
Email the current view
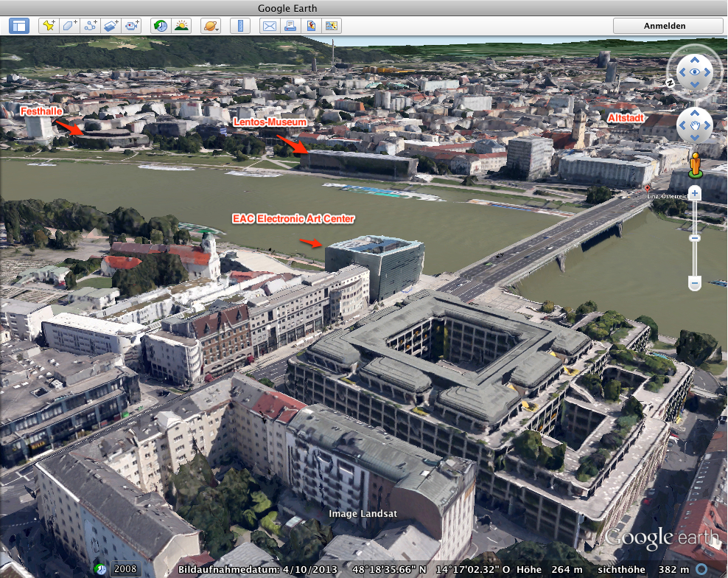pyautogui.click(x=269, y=26)
